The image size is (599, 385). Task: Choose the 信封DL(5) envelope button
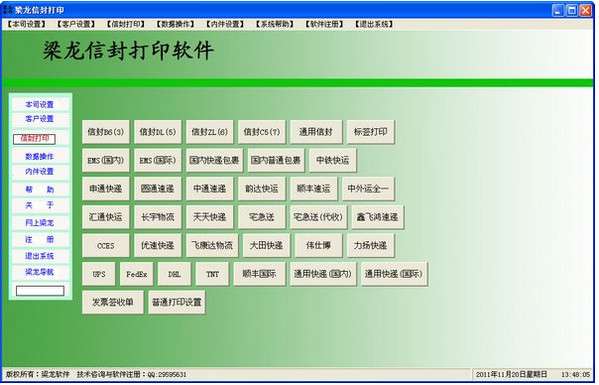(157, 132)
